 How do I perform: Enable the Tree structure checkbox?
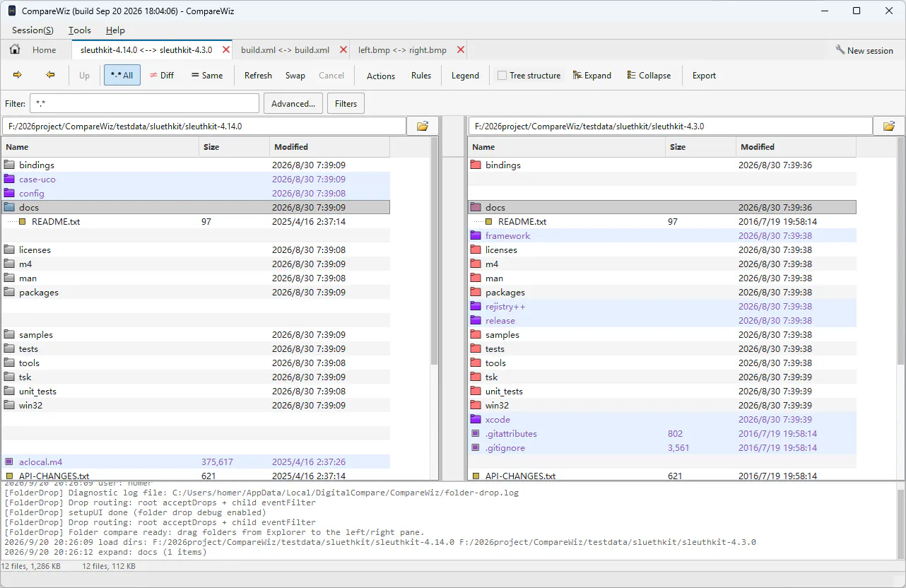click(x=502, y=75)
